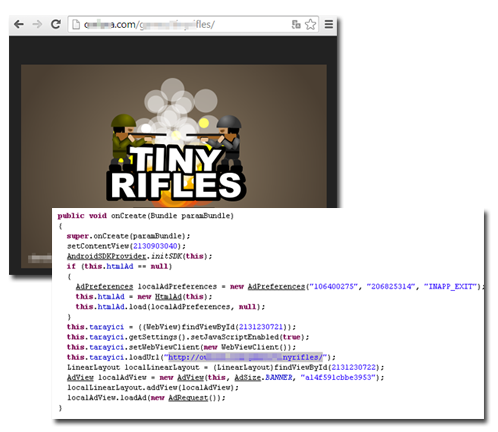Click the page info icon in address bar

pyautogui.click(x=76, y=24)
